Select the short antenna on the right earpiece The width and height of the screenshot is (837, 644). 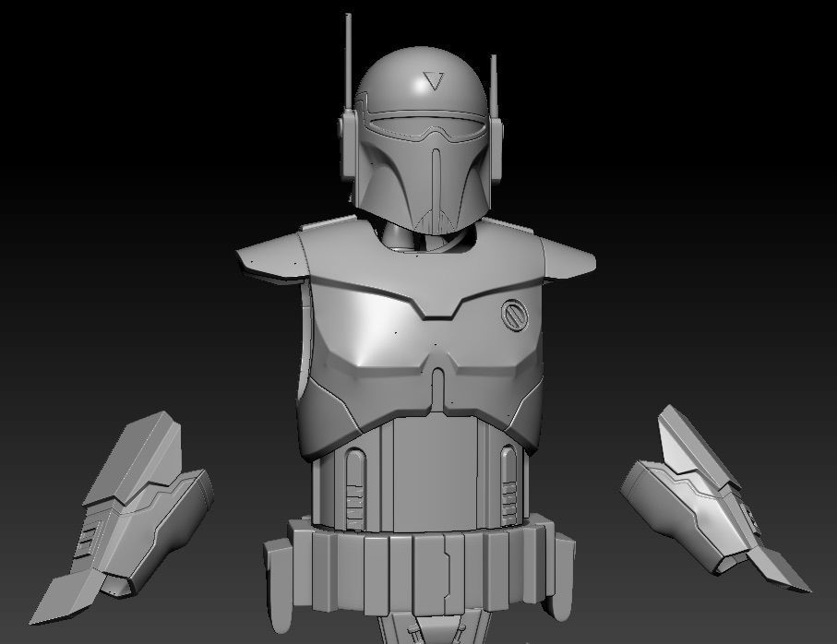[494, 86]
